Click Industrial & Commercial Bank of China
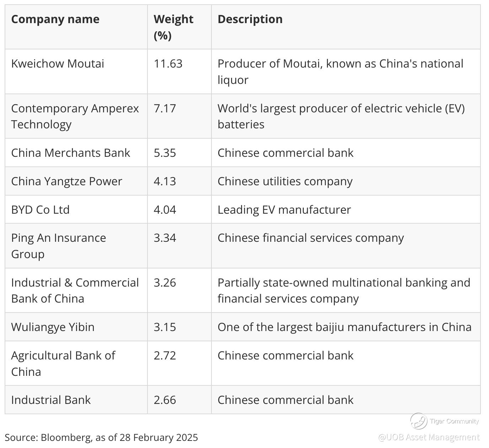This screenshot has height=448, width=489. [x=75, y=290]
